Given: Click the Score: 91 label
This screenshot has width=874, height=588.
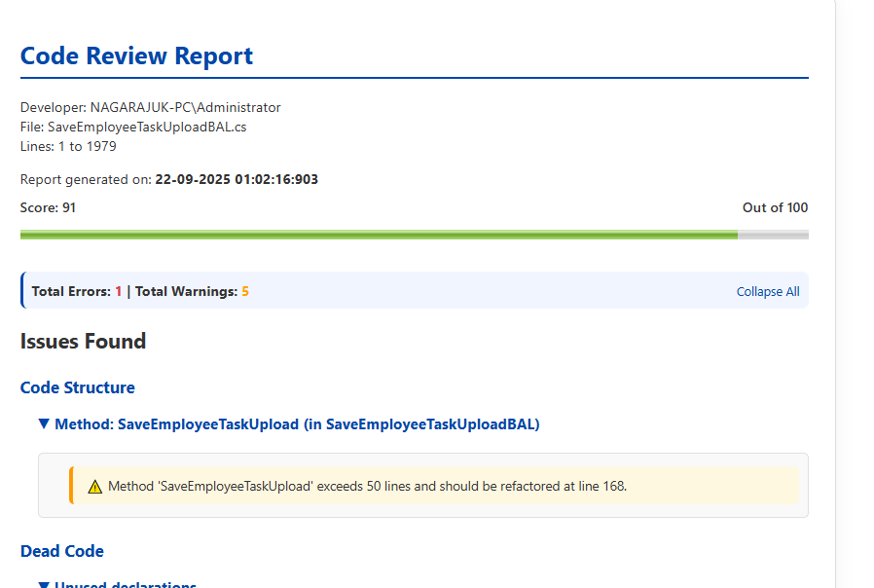Looking at the screenshot, I should pos(48,207).
